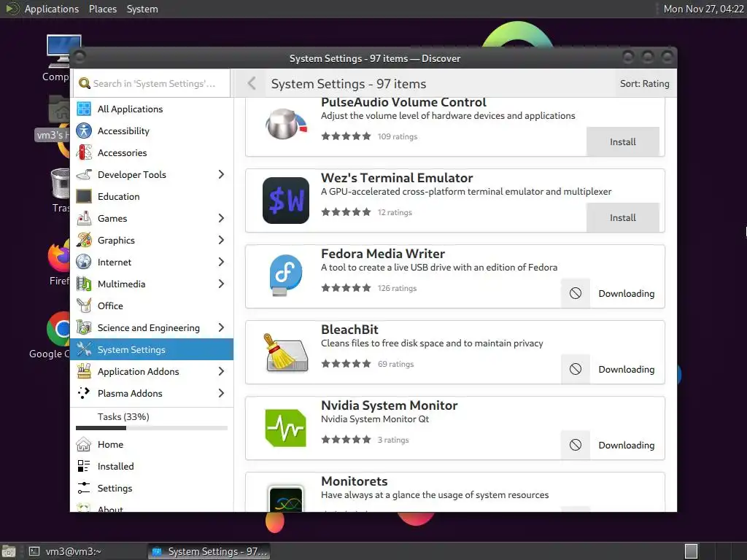
Task: Click Downloading label for Nvidia System Monitor
Action: [626, 446]
